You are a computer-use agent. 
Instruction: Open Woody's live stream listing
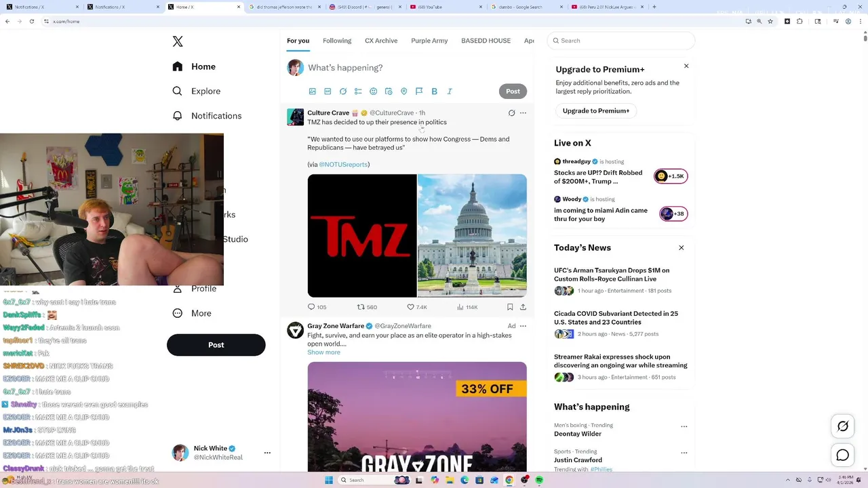tap(620, 209)
